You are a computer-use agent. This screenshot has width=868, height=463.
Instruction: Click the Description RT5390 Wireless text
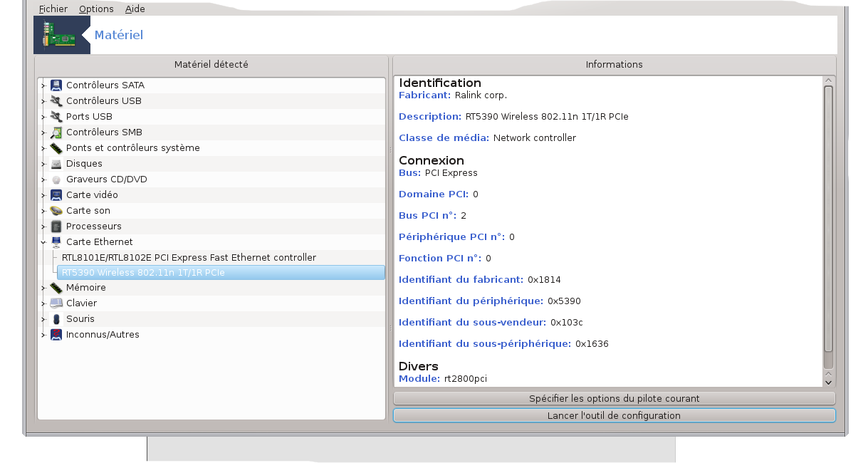point(547,116)
